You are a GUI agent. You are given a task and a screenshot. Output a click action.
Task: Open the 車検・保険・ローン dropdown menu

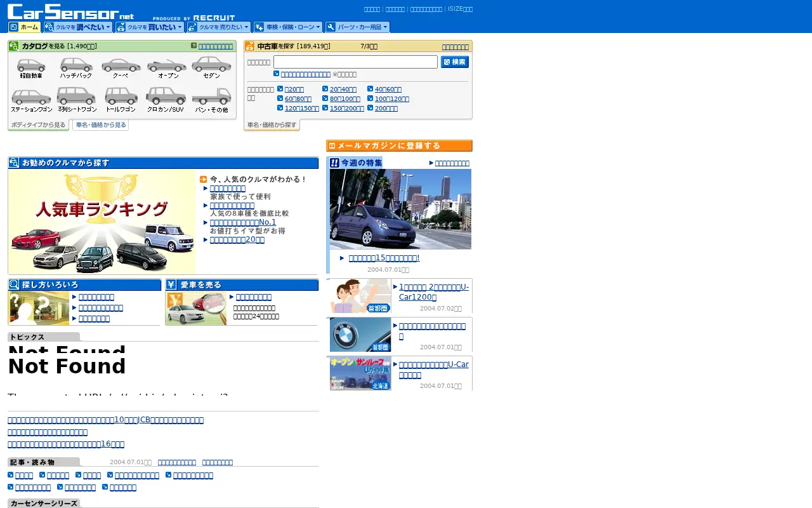pyautogui.click(x=288, y=27)
